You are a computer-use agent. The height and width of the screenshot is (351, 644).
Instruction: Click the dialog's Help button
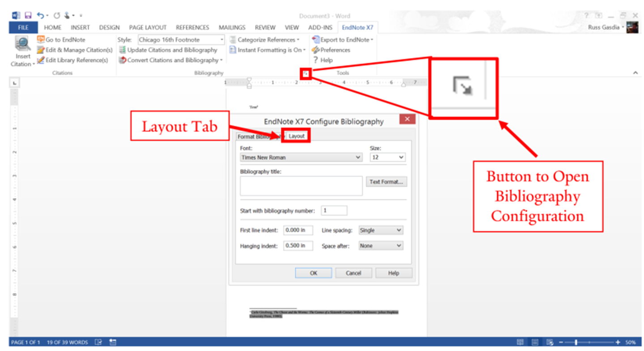click(x=394, y=273)
